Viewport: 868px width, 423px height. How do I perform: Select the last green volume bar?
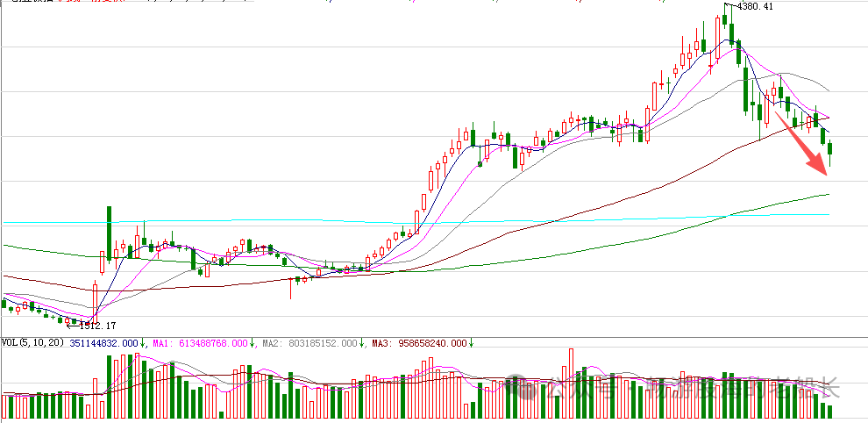click(829, 412)
